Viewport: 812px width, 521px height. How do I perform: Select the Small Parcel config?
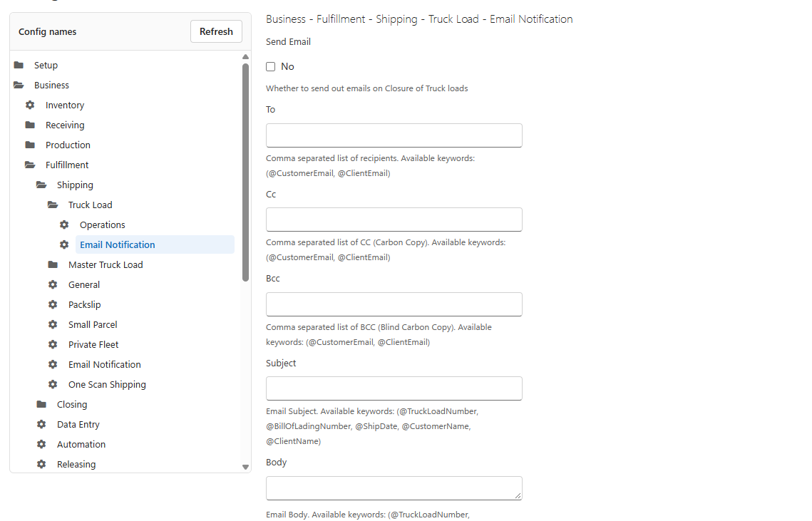pyautogui.click(x=93, y=324)
